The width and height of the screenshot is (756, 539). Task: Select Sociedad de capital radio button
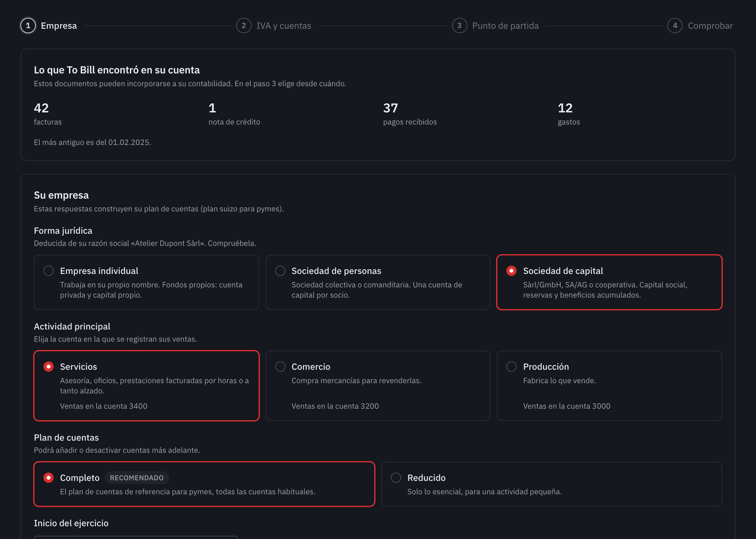pyautogui.click(x=511, y=271)
